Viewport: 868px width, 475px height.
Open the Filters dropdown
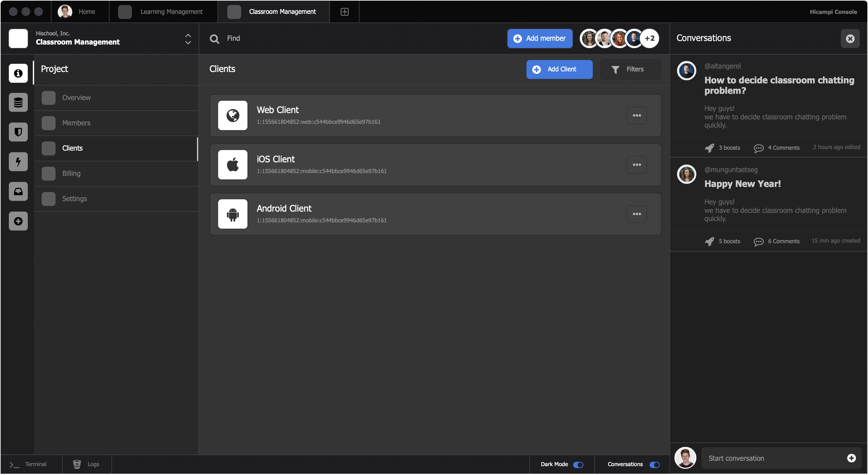[x=630, y=69]
